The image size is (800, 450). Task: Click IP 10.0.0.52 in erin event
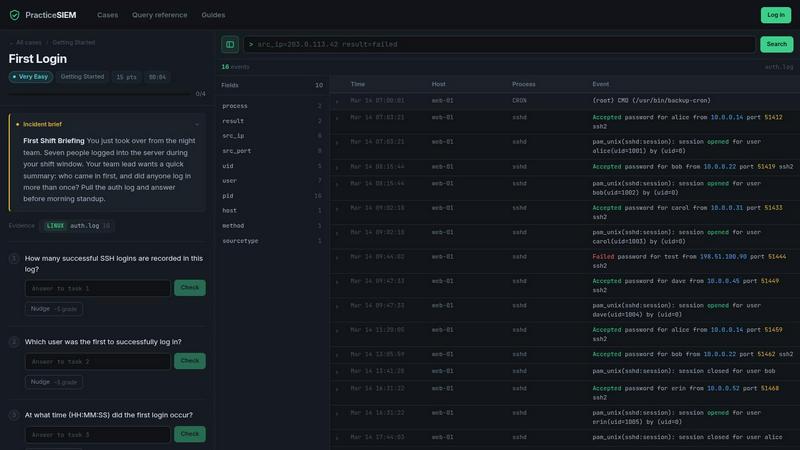[x=723, y=389]
